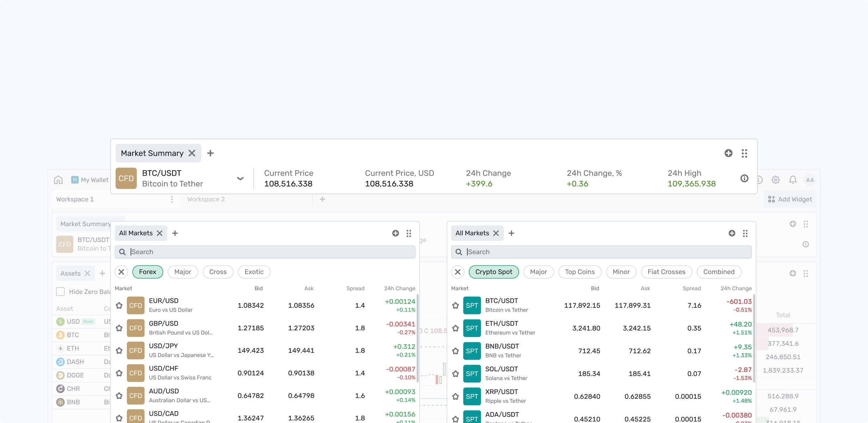Expand the BTC/USDT instrument dropdown chevron
868x423 pixels.
pos(240,178)
